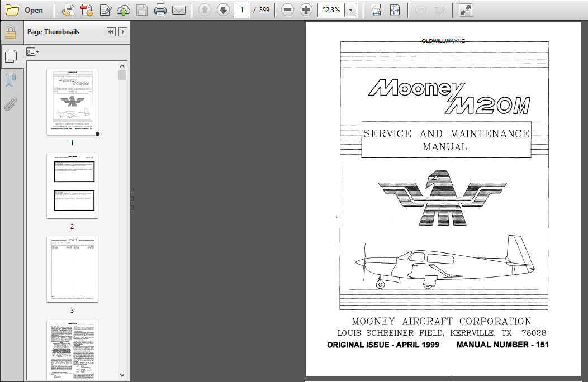
Task: Click the page label '1' under first thumbnail
Action: coord(72,143)
